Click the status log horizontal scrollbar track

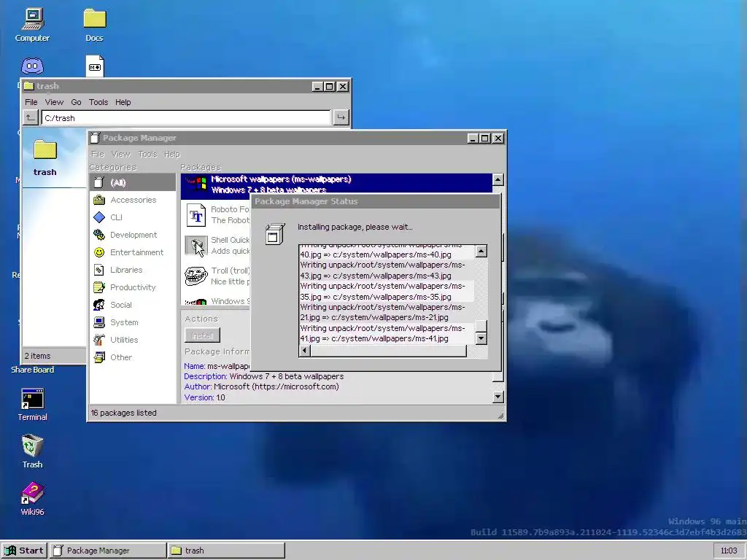tap(388, 351)
